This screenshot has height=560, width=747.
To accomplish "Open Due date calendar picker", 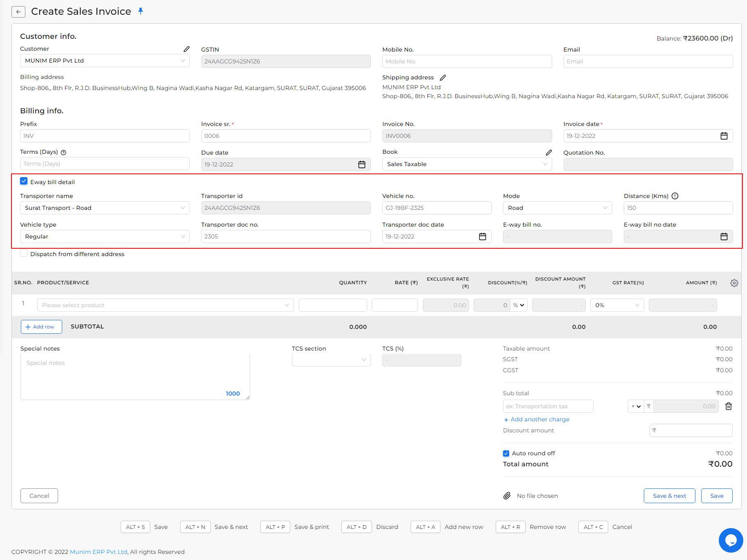I will [362, 164].
